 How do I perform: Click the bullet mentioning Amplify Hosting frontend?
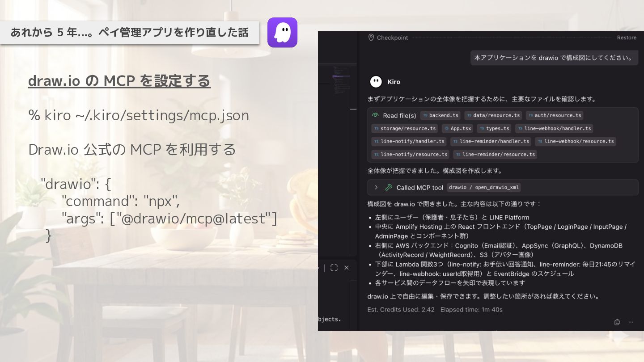pos(501,231)
